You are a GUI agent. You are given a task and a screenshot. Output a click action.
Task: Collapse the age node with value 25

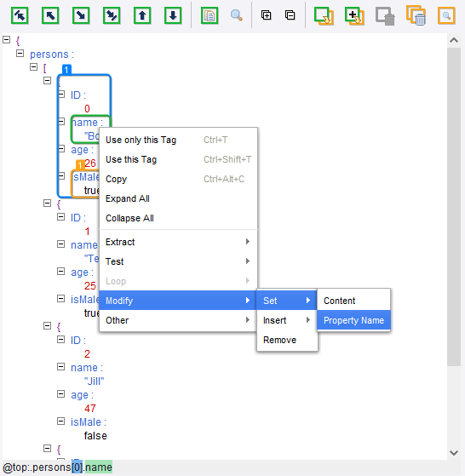pos(61,272)
